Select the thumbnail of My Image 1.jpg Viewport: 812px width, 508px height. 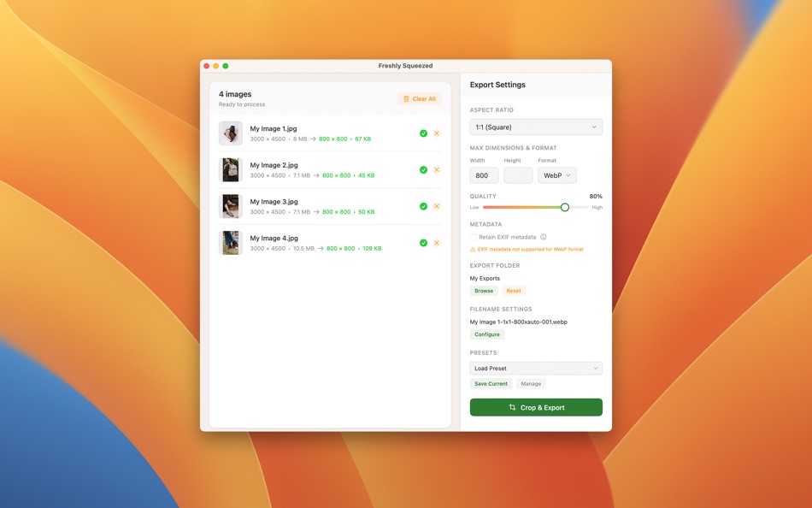coord(230,133)
